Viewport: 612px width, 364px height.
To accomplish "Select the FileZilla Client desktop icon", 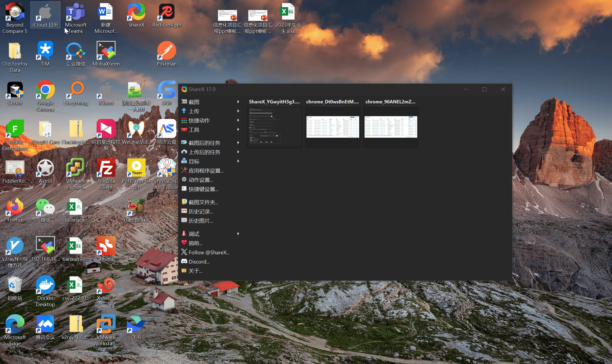I will point(106,174).
